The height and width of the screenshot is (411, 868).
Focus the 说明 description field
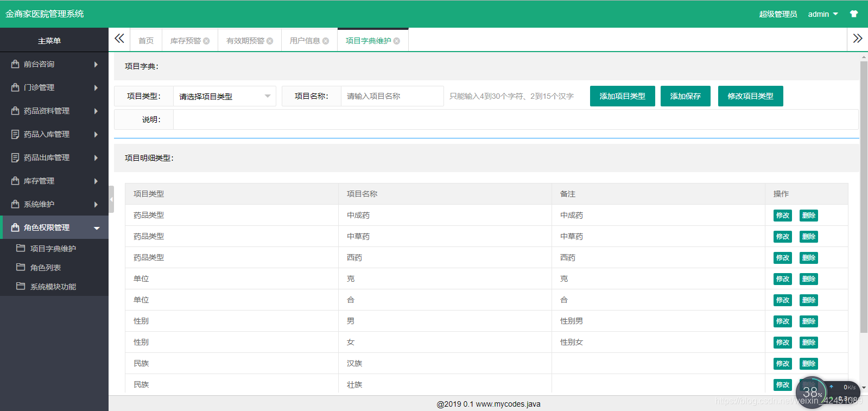[x=516, y=119]
